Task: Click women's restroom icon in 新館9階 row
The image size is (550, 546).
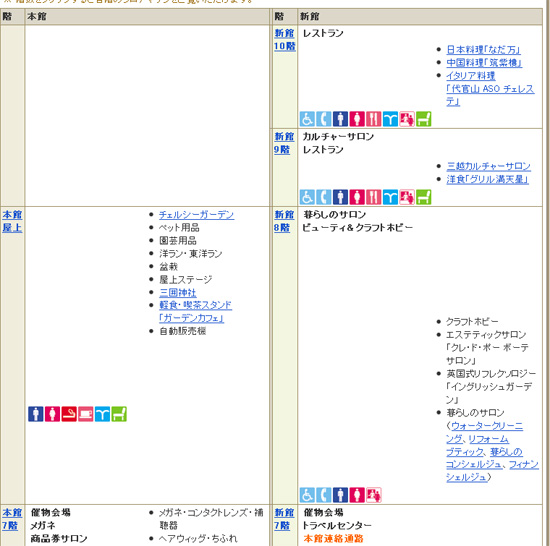Action: (357, 197)
